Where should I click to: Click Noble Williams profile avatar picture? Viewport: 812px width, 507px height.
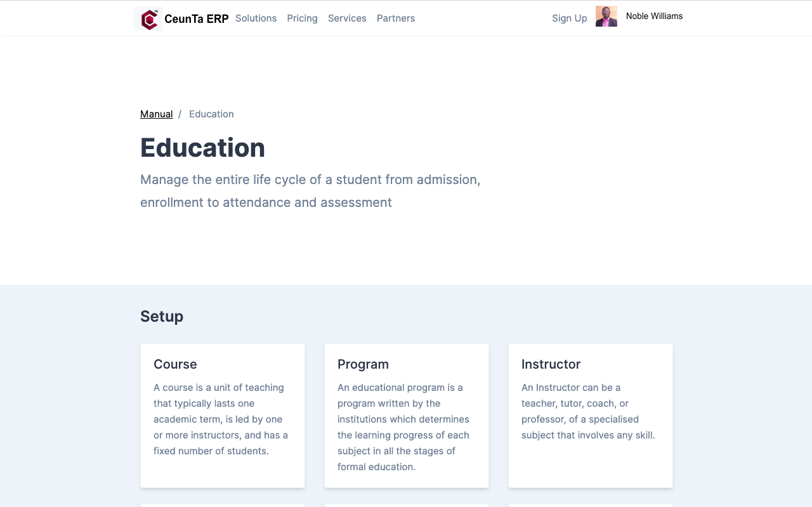tap(606, 16)
